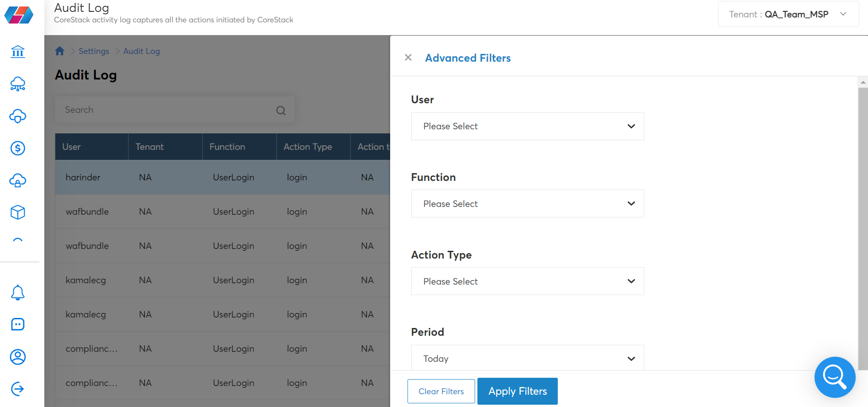Click the filter panel vertical scrollbar
868x407 pixels.
(863, 227)
